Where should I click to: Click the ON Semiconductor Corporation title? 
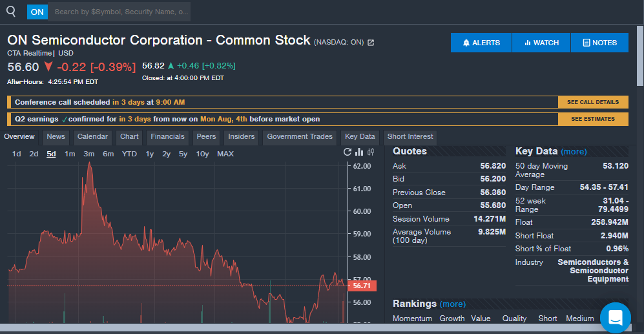tap(158, 40)
